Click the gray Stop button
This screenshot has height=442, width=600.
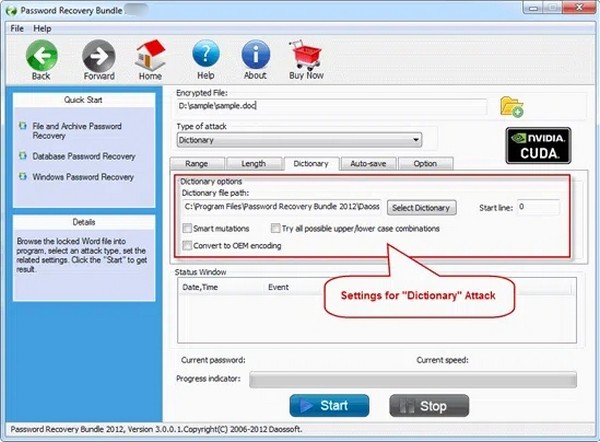[x=429, y=406]
